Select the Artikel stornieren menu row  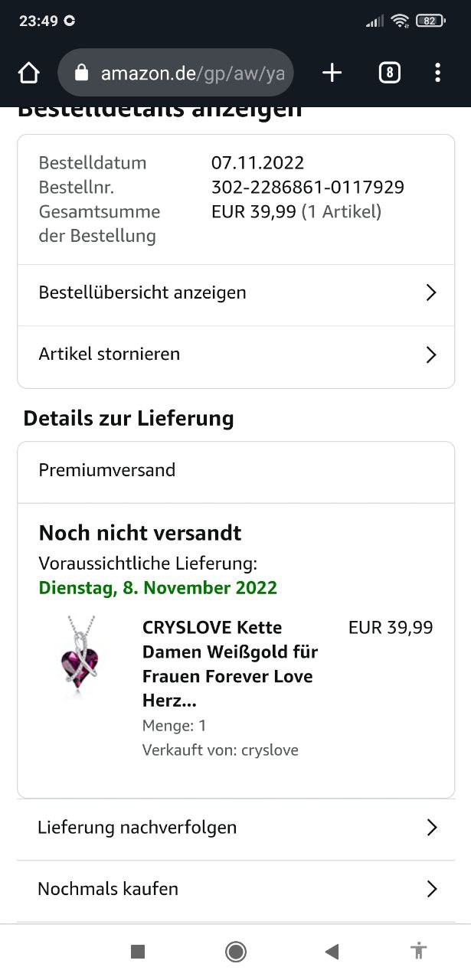pyautogui.click(x=230, y=354)
